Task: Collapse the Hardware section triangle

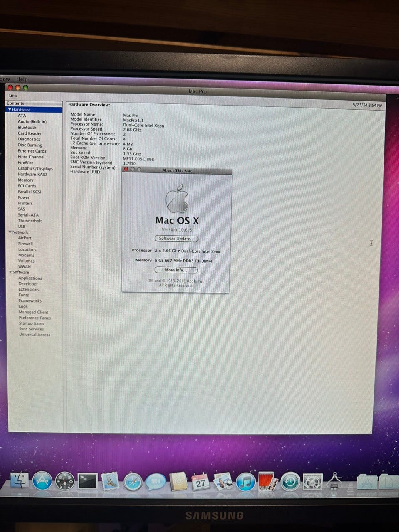Action: coord(9,109)
